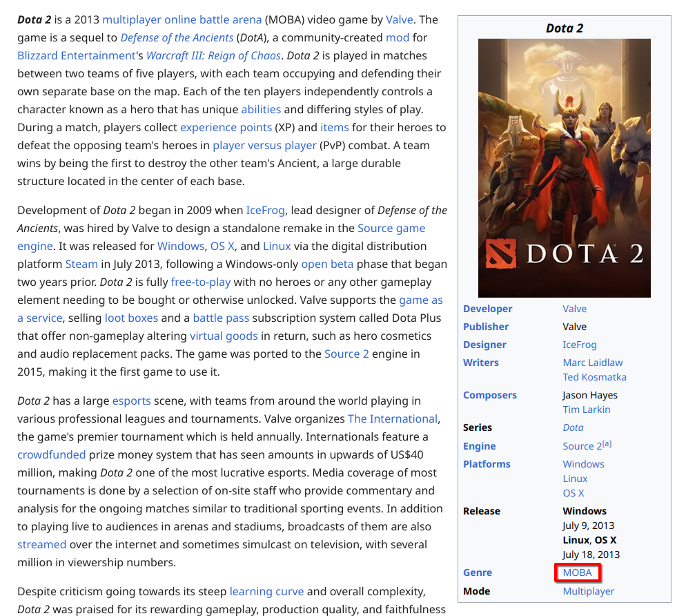This screenshot has height=616, width=686.
Task: Follow the Linux link in paragraph text
Action: click(277, 246)
